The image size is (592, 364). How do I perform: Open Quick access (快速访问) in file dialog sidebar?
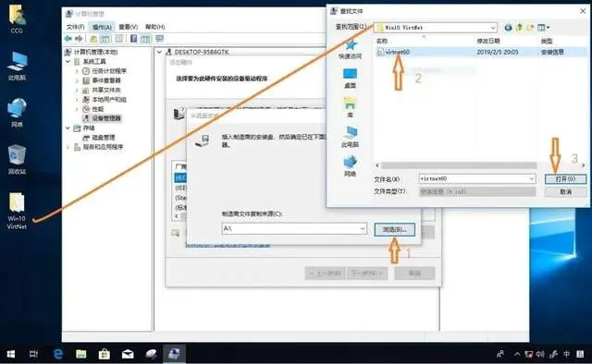(x=350, y=49)
